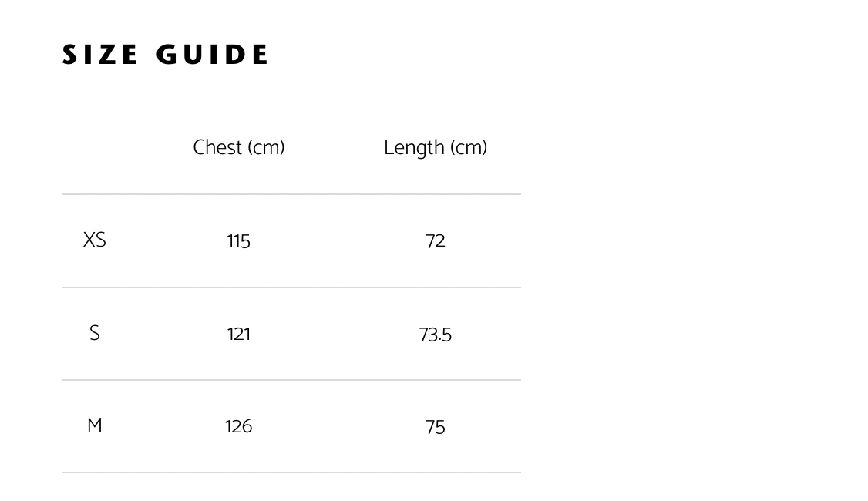Click the M length value 75
This screenshot has height=501, width=868.
[x=436, y=427]
